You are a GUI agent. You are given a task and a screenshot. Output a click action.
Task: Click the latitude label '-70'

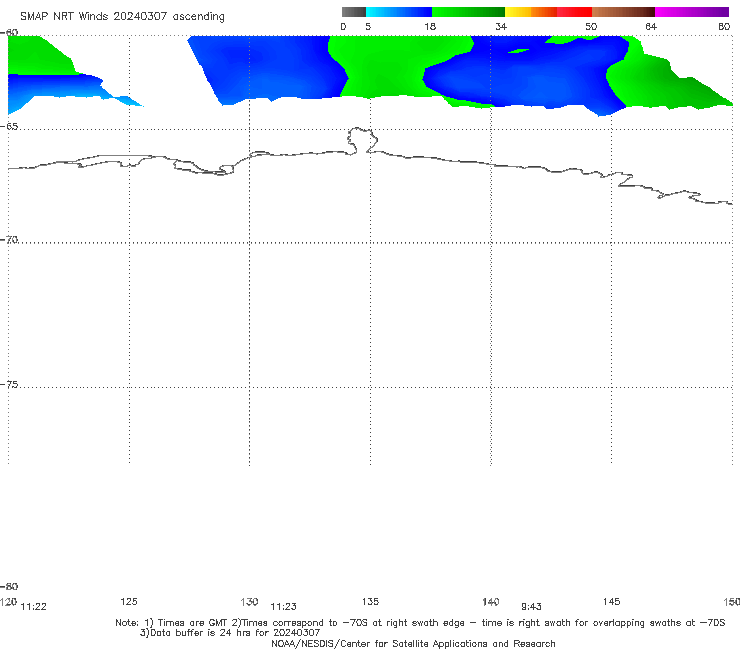pos(9,240)
